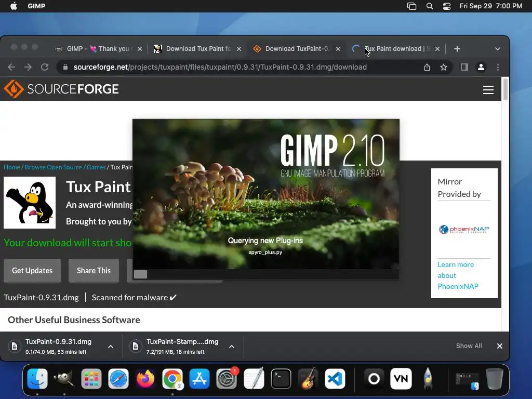
Task: View site security info lock icon
Action: tap(65, 67)
